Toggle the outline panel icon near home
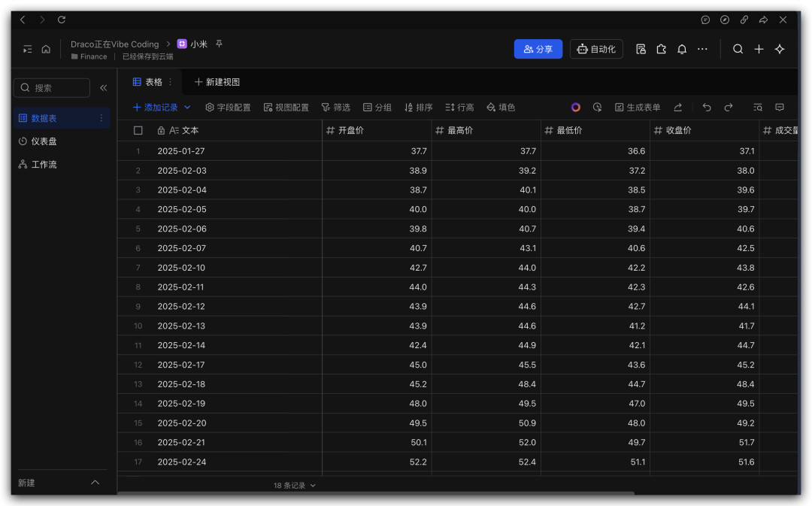This screenshot has height=506, width=812. coord(27,49)
